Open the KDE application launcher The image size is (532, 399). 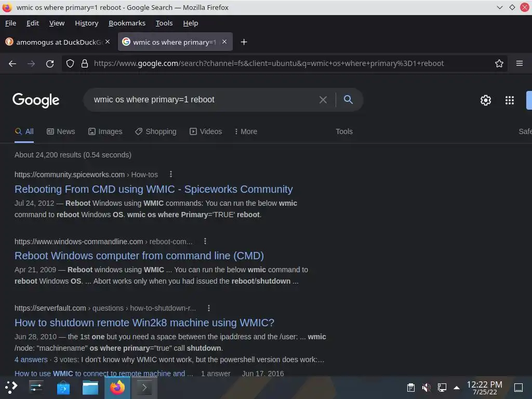coord(11,387)
